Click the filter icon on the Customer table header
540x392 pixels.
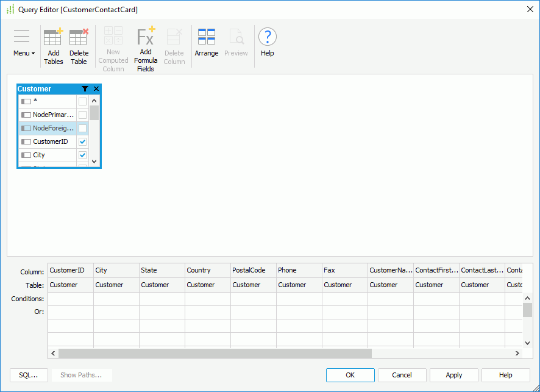point(85,88)
